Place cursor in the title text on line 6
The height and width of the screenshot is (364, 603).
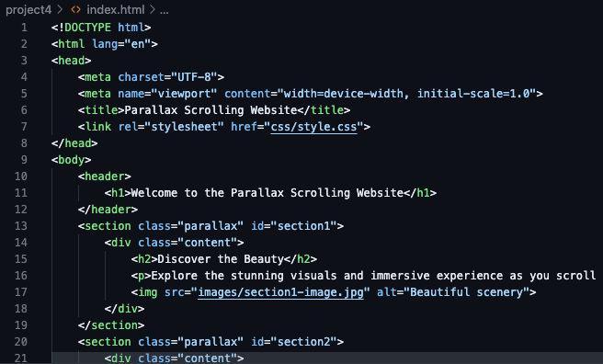tap(210, 110)
